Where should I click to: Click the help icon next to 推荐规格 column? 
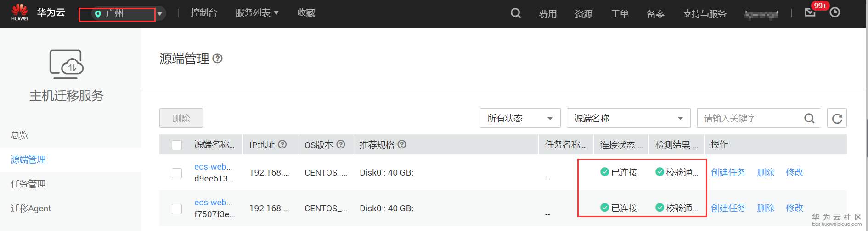402,144
